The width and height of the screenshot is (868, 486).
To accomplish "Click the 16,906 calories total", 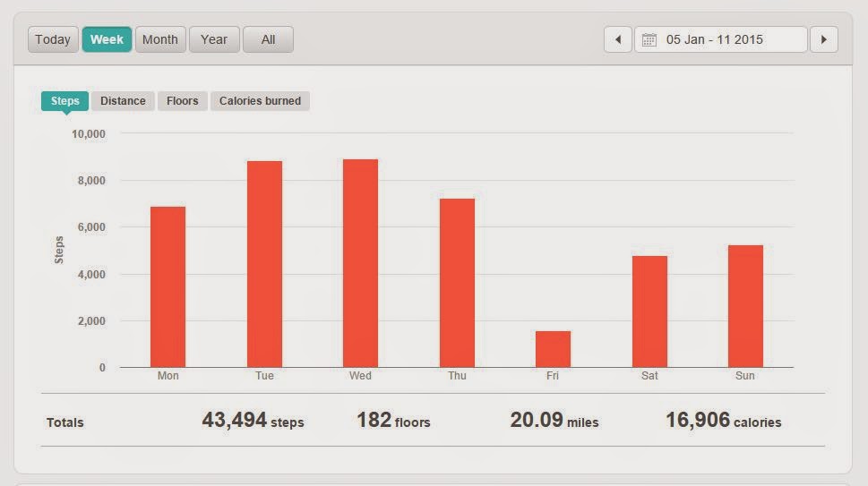I will pos(724,420).
